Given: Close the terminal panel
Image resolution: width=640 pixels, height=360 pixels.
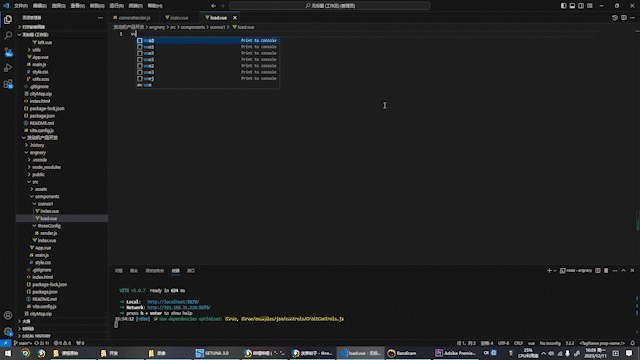Looking at the screenshot, I should [632, 271].
